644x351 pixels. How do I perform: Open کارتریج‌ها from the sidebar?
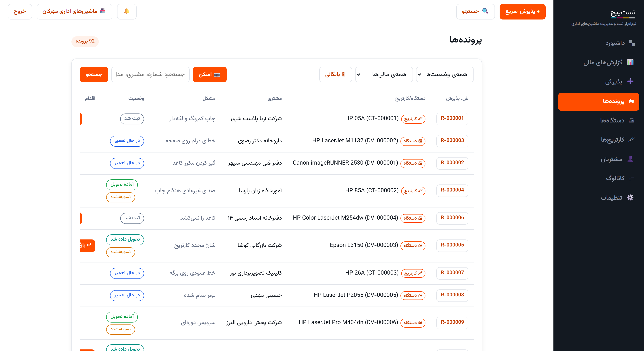[599, 140]
